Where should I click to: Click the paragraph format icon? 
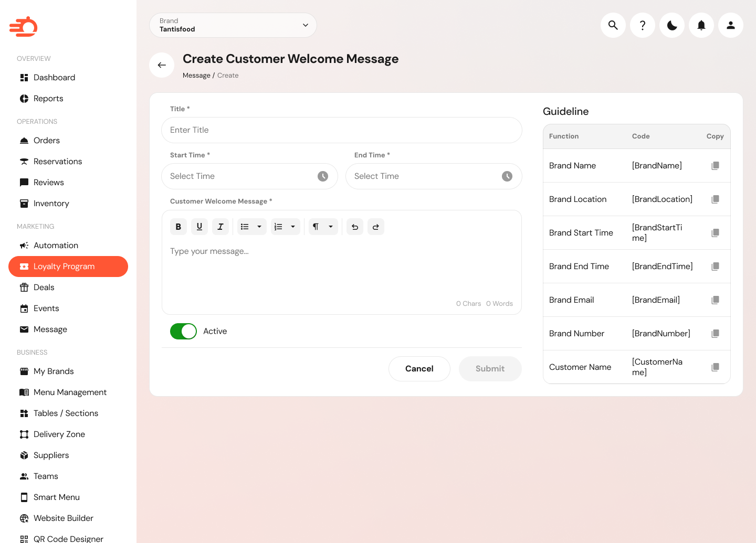[316, 227]
